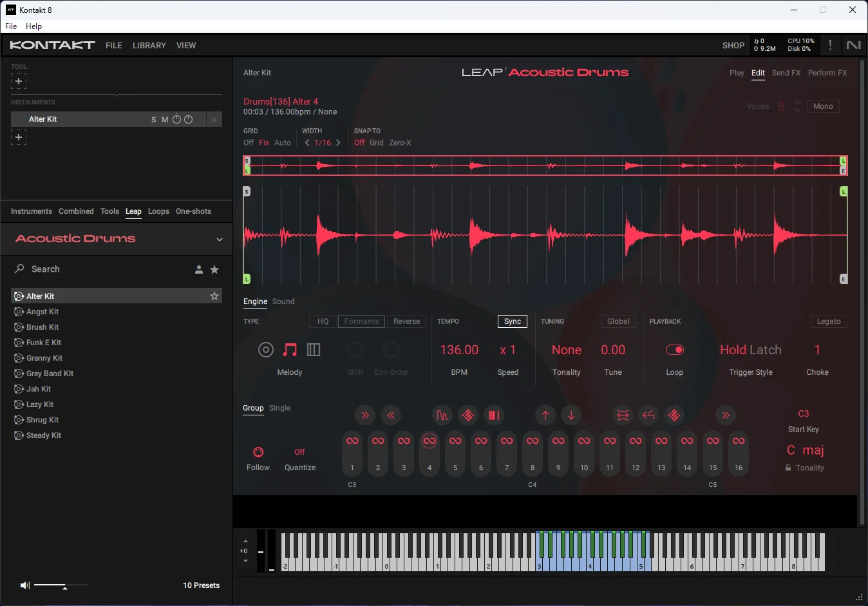Image resolution: width=868 pixels, height=606 pixels.
Task: Toggle the Global tuning button
Action: [x=618, y=321]
